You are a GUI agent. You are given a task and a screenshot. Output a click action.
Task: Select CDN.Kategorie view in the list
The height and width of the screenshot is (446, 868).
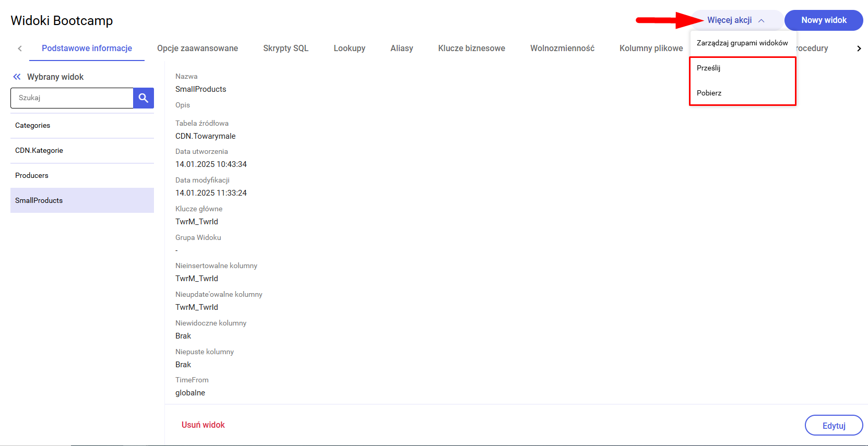[x=82, y=151]
